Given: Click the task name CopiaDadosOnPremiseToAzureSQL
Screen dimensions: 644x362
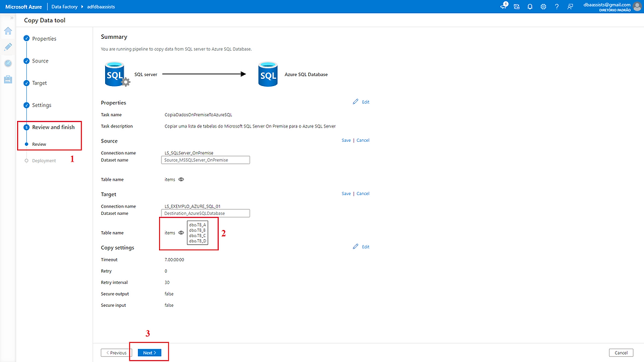Looking at the screenshot, I should point(198,115).
